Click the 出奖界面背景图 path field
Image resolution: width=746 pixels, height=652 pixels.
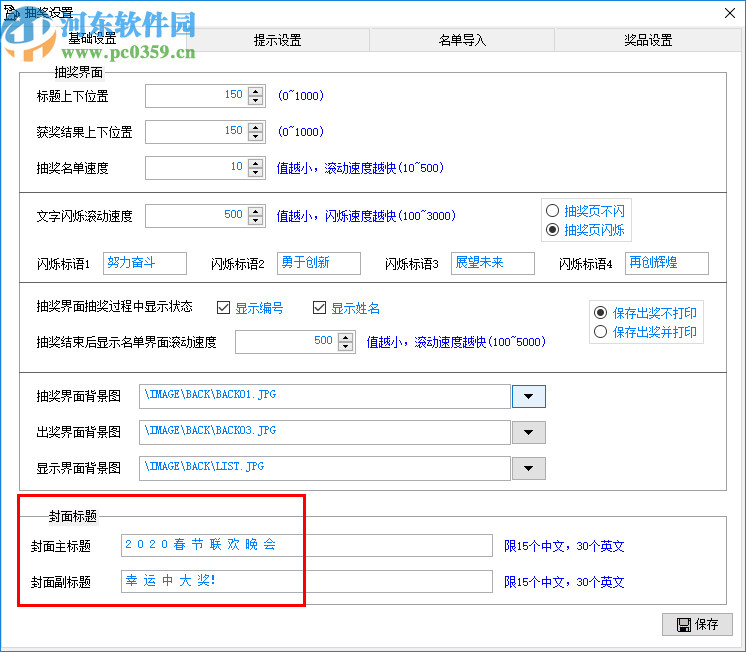click(x=325, y=432)
